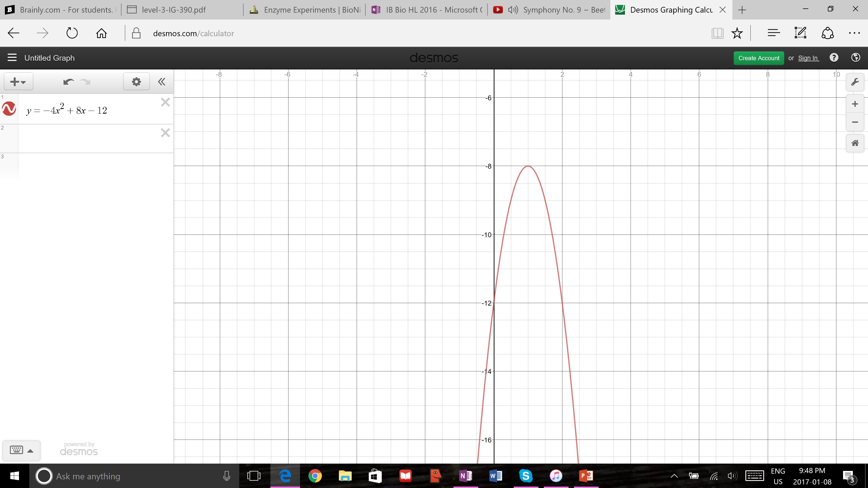Open the Desmos help question mark
The height and width of the screenshot is (488, 868).
tap(834, 58)
